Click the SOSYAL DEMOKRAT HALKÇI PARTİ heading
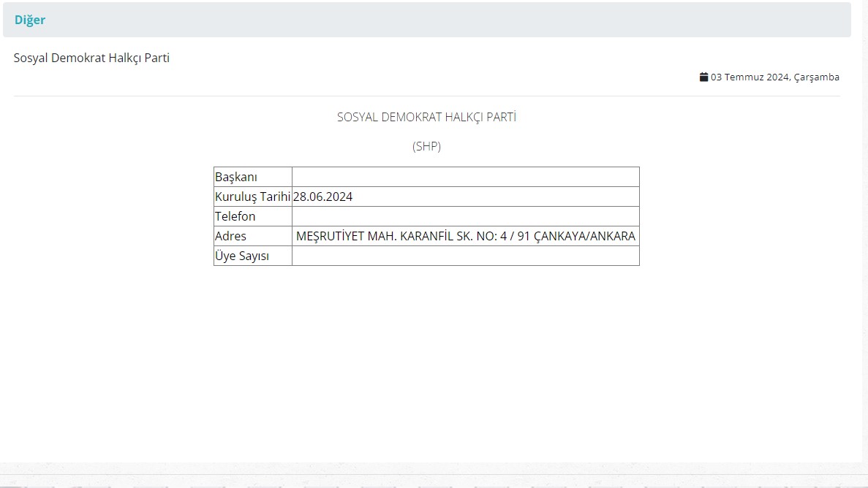The height and width of the screenshot is (488, 868). (x=426, y=116)
